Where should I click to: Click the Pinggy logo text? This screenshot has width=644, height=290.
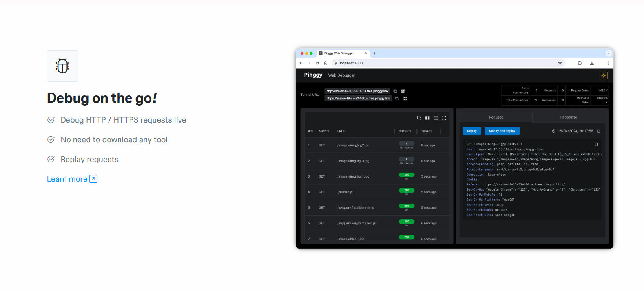pyautogui.click(x=313, y=75)
